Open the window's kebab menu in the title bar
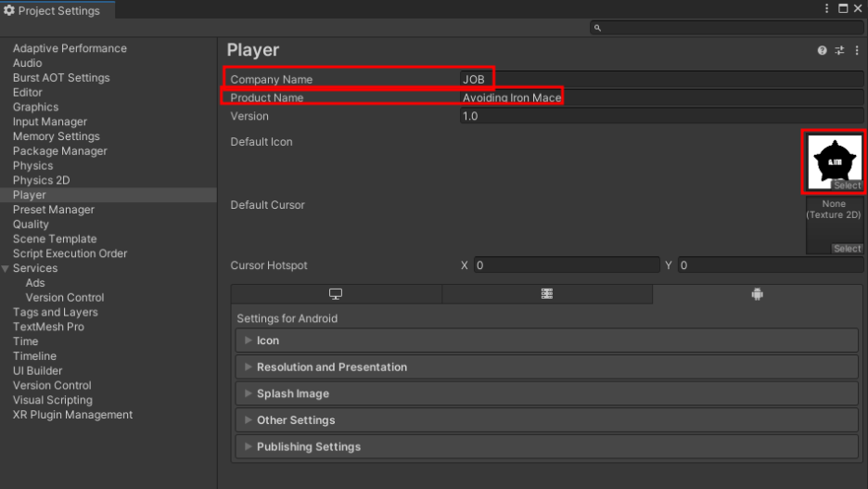Screen dimensions: 868x489 (826, 8)
